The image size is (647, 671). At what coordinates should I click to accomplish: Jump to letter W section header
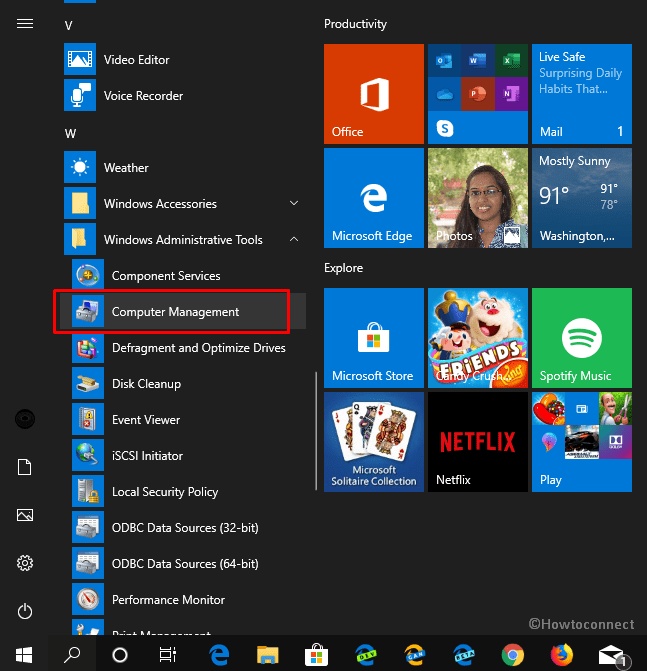[70, 134]
